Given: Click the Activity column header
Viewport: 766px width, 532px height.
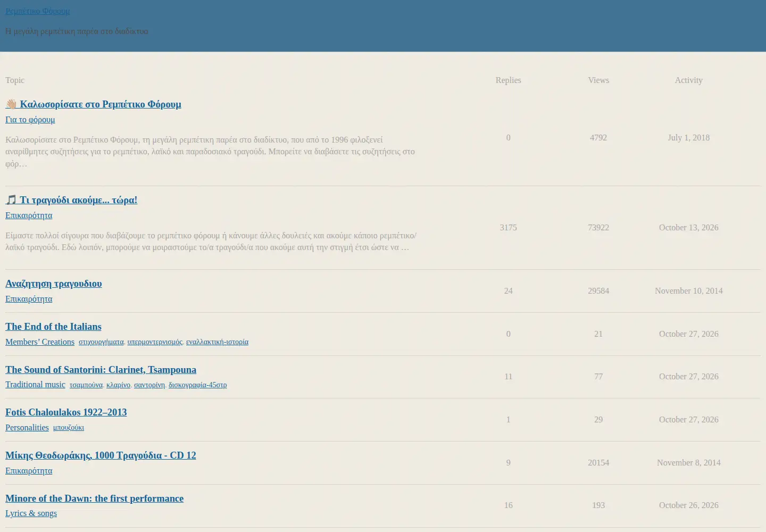Looking at the screenshot, I should [688, 80].
